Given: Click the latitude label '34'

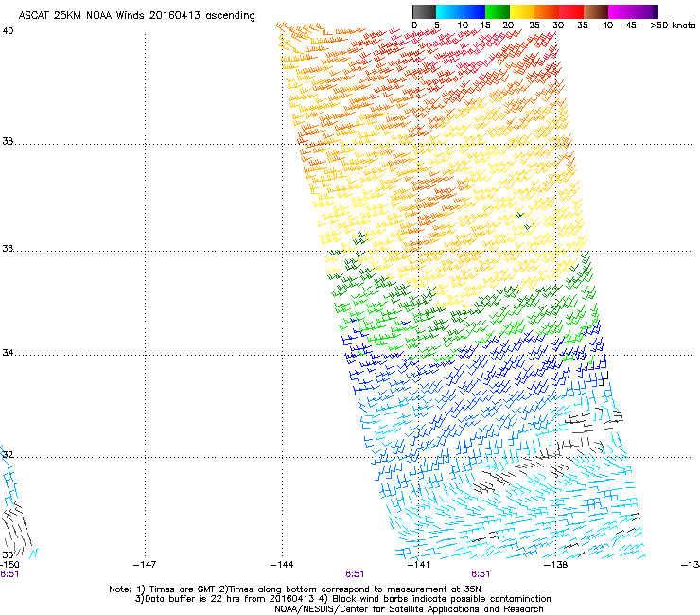Looking at the screenshot, I should point(8,352).
